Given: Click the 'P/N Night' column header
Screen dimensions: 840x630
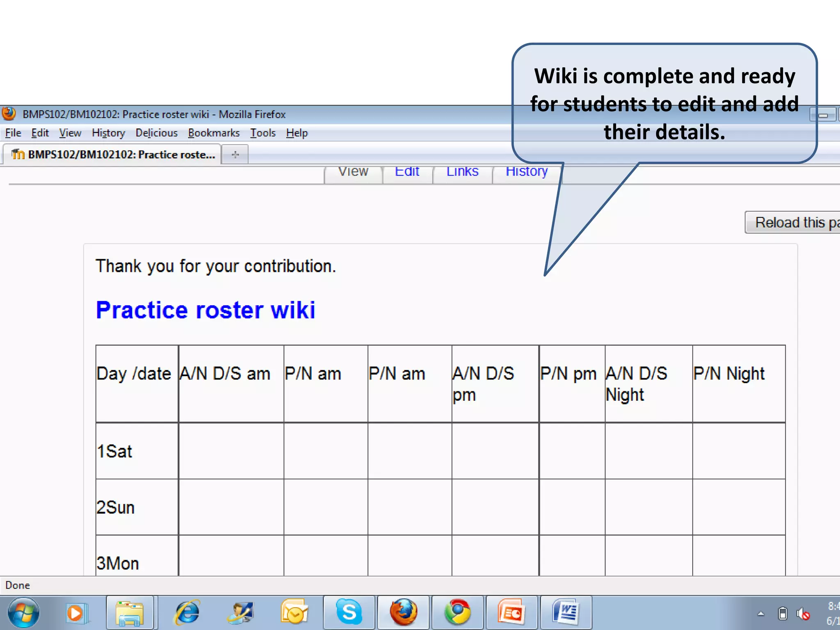Looking at the screenshot, I should (739, 383).
